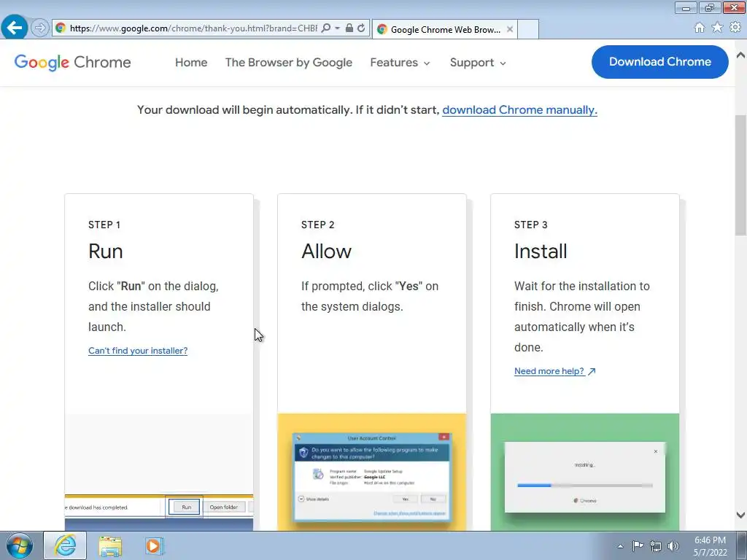Open the IE Tools gear icon

click(x=735, y=28)
